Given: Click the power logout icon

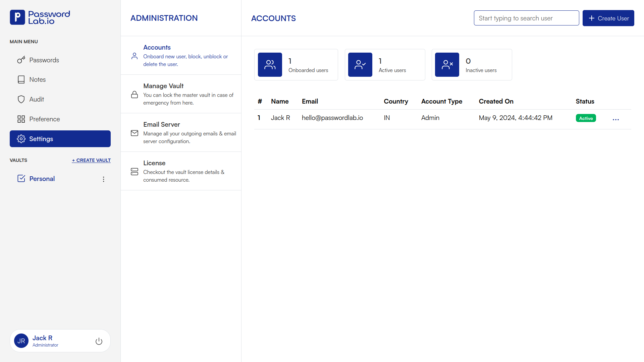Looking at the screenshot, I should [x=99, y=341].
